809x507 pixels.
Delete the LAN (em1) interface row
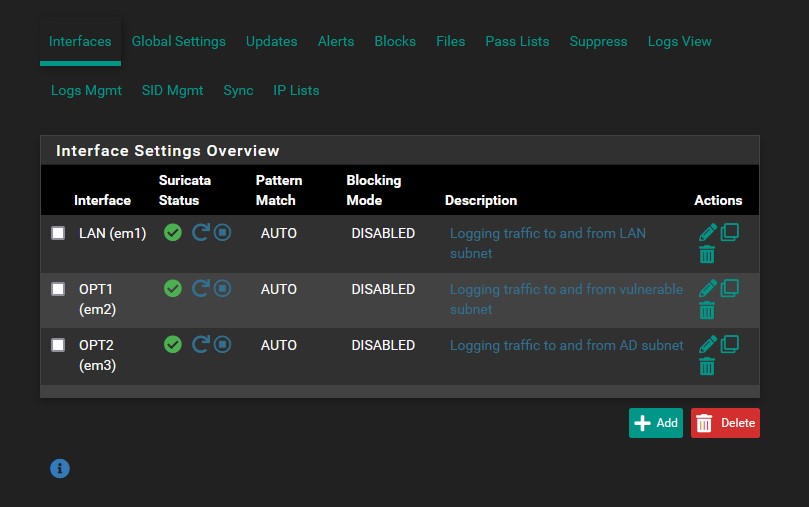707,254
